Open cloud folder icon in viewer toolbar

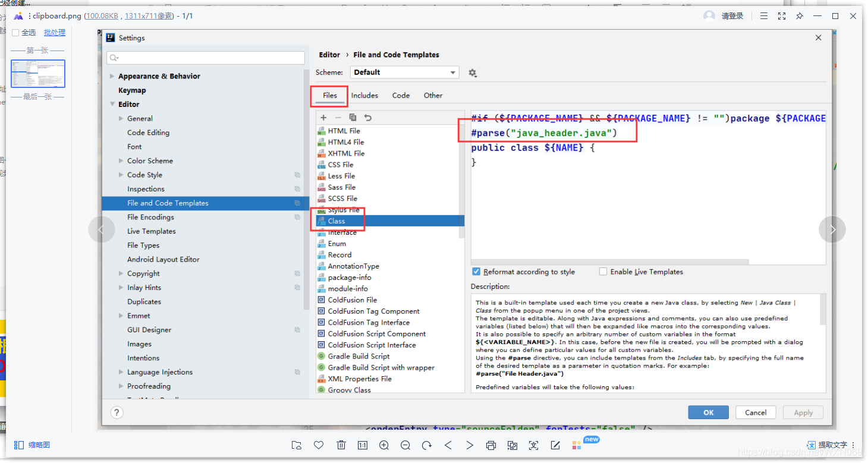pos(297,445)
